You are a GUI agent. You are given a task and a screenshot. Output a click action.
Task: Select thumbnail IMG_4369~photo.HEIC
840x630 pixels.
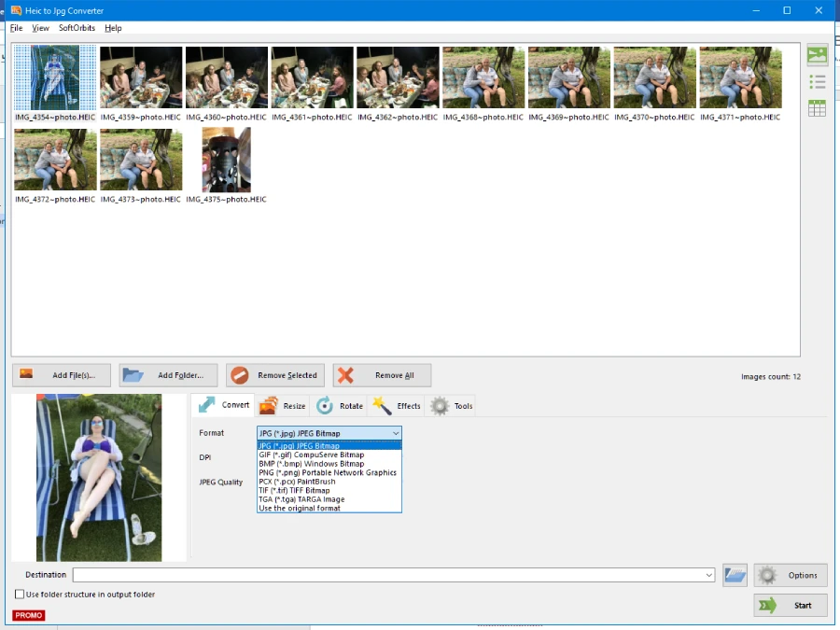(569, 84)
